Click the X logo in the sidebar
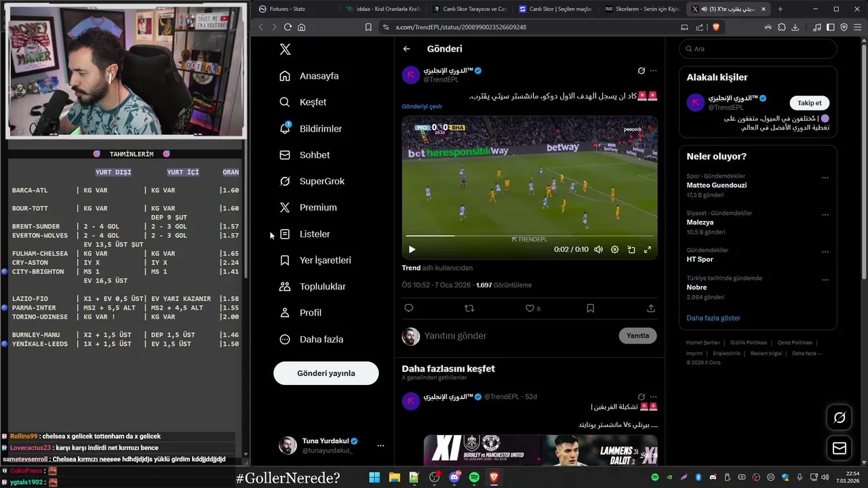The width and height of the screenshot is (868, 488). pyautogui.click(x=285, y=49)
